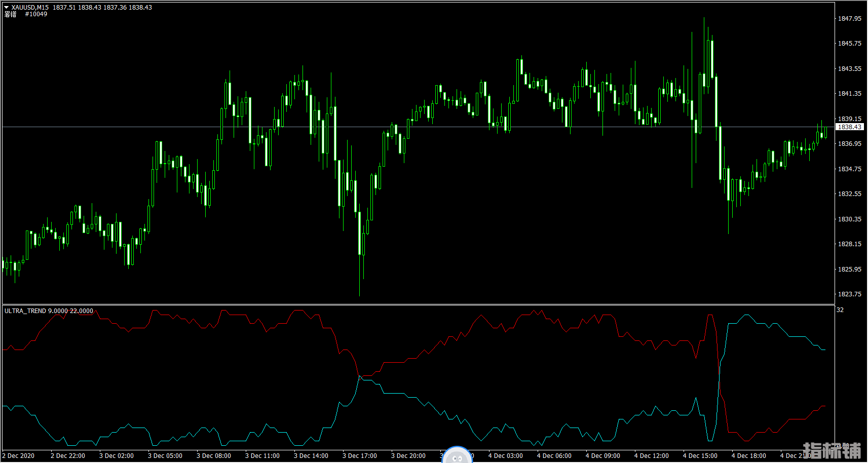The width and height of the screenshot is (868, 463).
Task: Click the 2 Dec 2020 date label
Action: point(18,456)
